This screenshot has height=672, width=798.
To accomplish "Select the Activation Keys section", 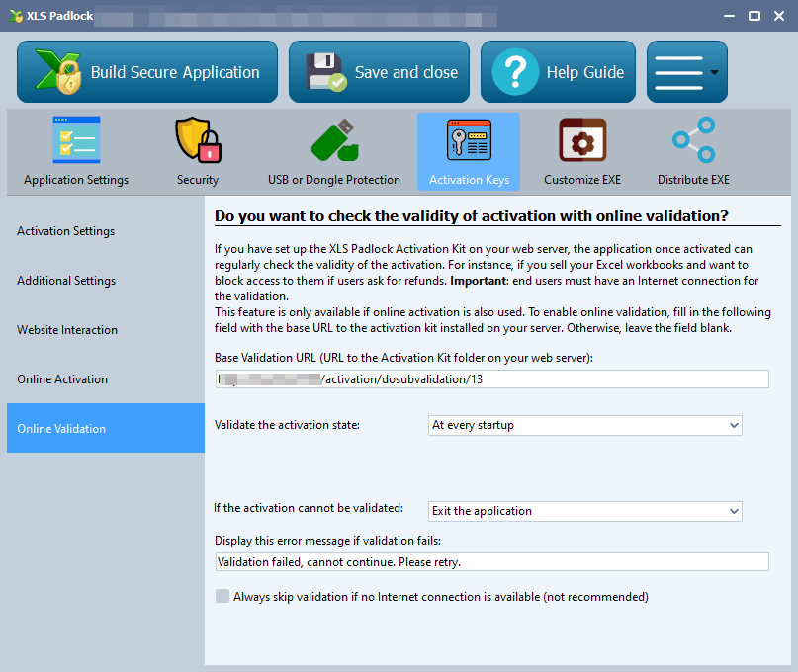I will pyautogui.click(x=469, y=151).
